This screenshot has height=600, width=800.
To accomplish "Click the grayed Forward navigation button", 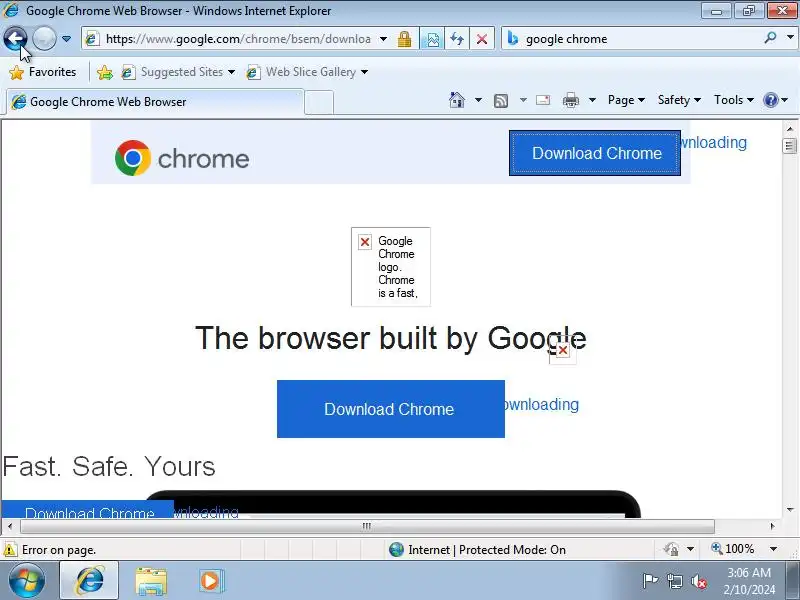I will (44, 38).
